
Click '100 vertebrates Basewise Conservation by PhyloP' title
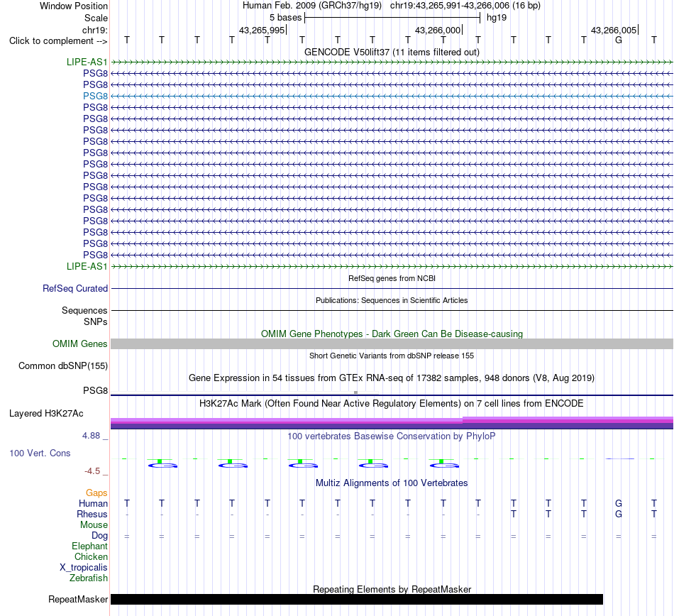[x=392, y=436]
